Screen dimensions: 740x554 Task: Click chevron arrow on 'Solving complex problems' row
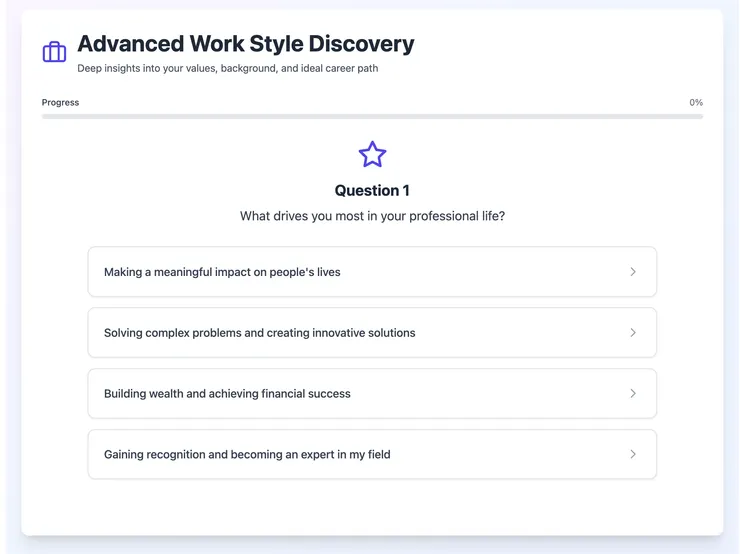pyautogui.click(x=633, y=333)
